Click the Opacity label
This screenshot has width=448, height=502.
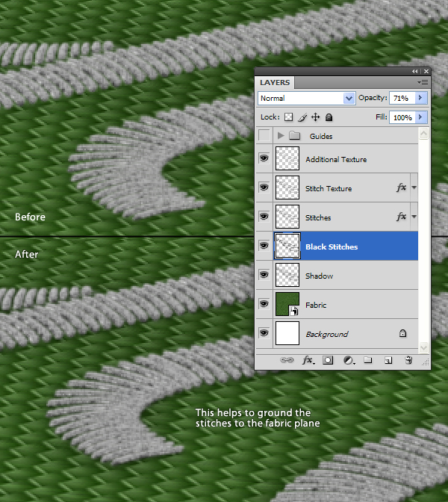[x=373, y=98]
